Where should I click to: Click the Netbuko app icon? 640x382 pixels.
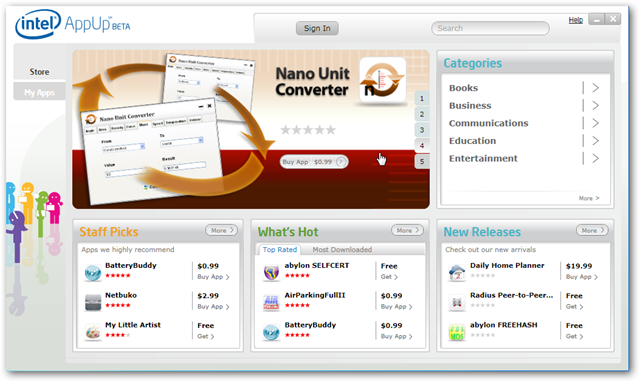click(93, 302)
